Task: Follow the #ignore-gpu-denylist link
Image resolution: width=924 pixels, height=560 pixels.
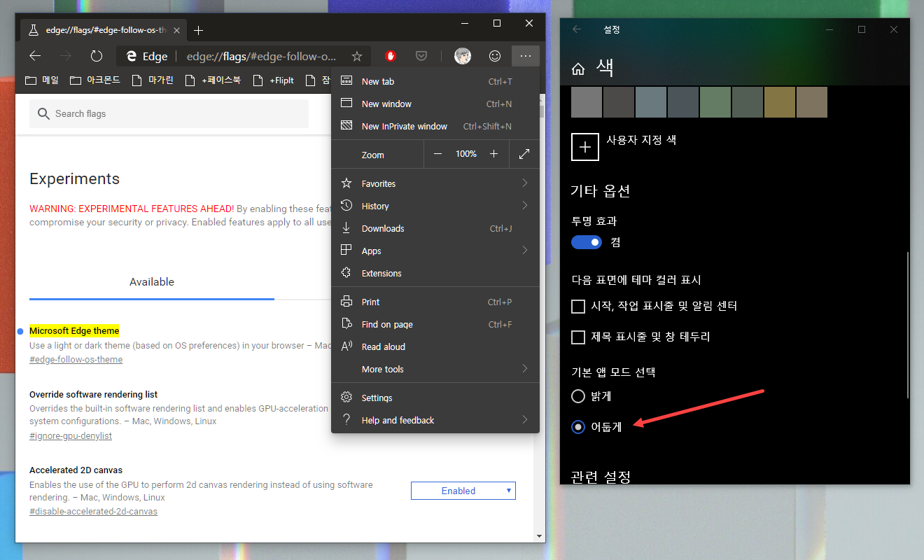Action: click(71, 436)
